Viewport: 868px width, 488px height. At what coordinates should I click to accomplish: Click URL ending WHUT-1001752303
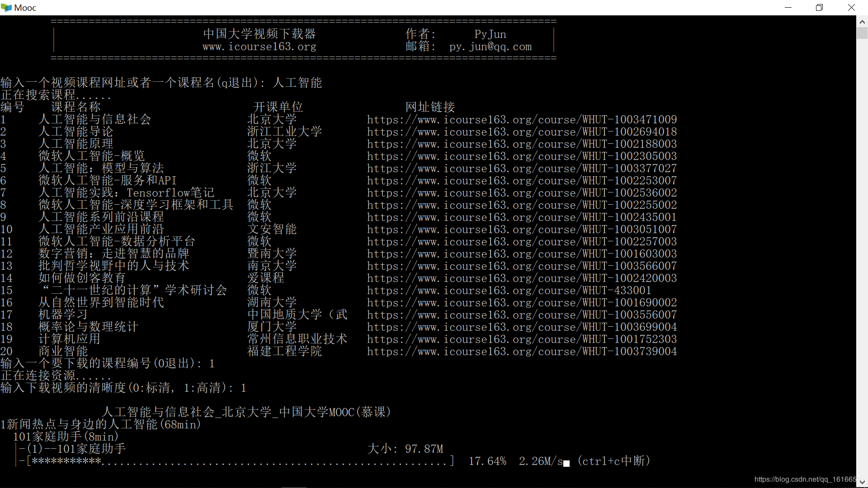pyautogui.click(x=522, y=339)
